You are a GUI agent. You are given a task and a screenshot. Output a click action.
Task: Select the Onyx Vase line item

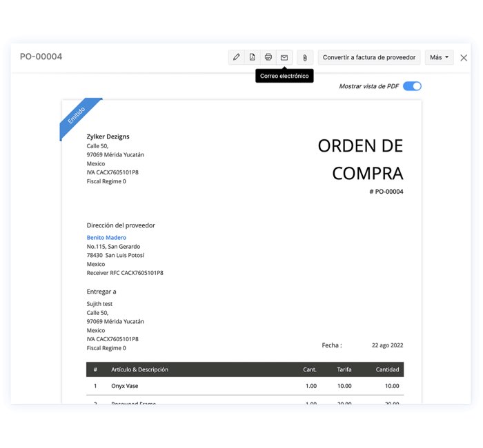[126, 386]
